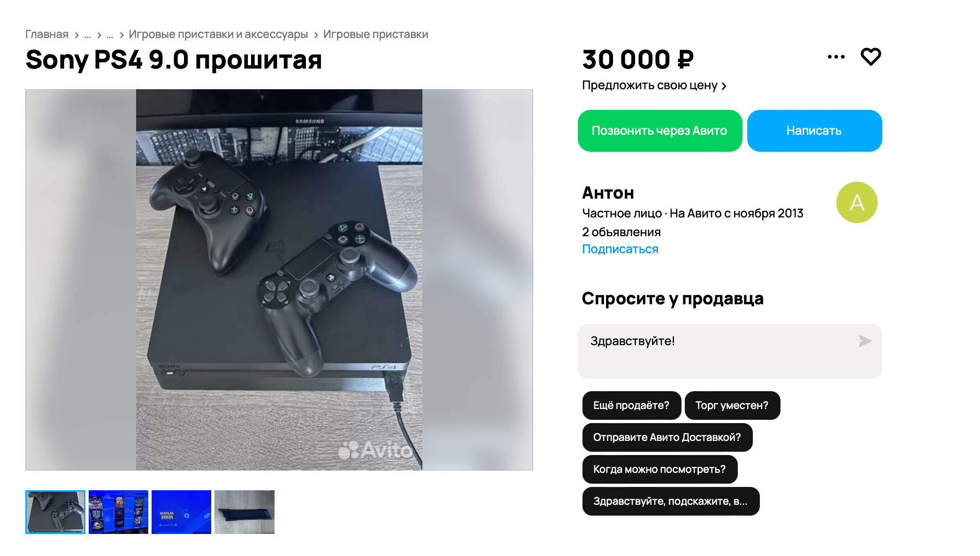The image size is (980, 556).
Task: Send message with the arrow icon
Action: point(865,341)
